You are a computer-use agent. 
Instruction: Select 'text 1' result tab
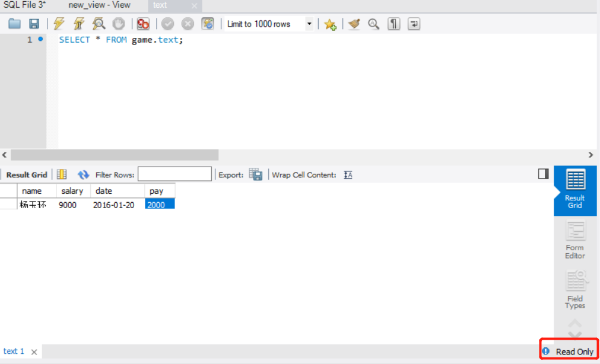click(x=14, y=351)
